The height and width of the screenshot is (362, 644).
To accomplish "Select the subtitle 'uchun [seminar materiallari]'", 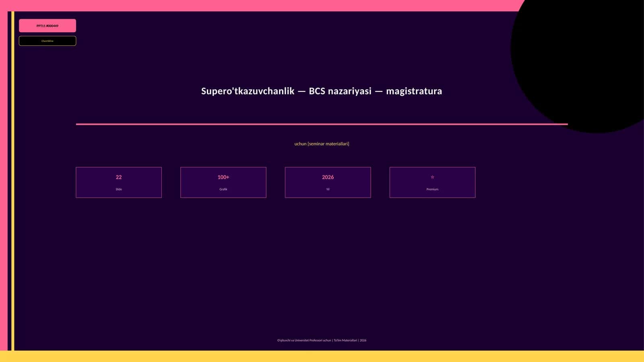I will tap(322, 144).
